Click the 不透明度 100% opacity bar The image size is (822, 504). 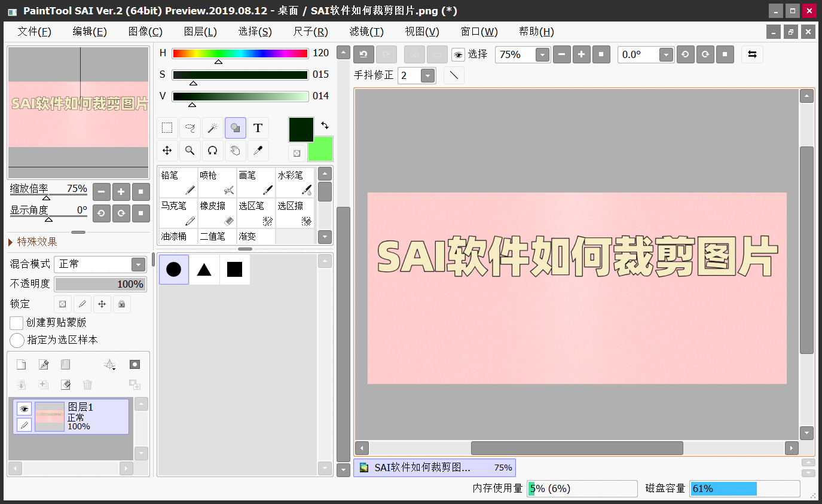pyautogui.click(x=100, y=284)
